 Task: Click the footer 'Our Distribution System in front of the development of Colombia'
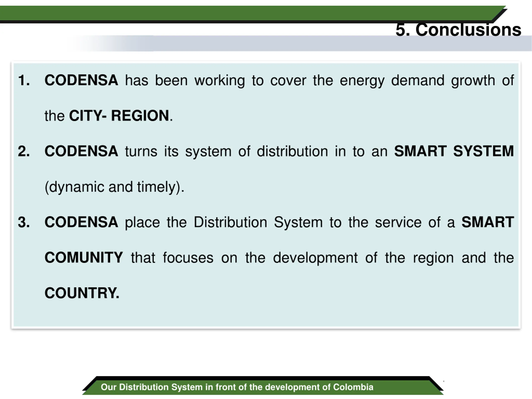pos(237,387)
